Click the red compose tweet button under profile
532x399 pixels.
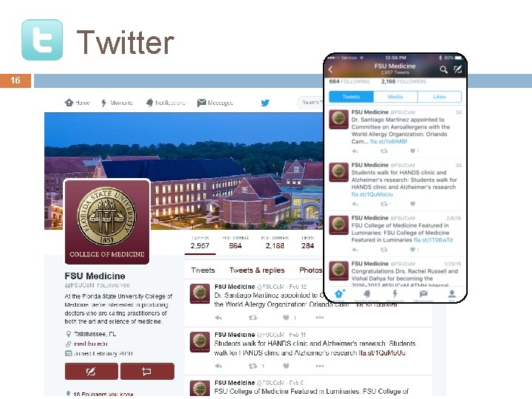click(x=92, y=371)
